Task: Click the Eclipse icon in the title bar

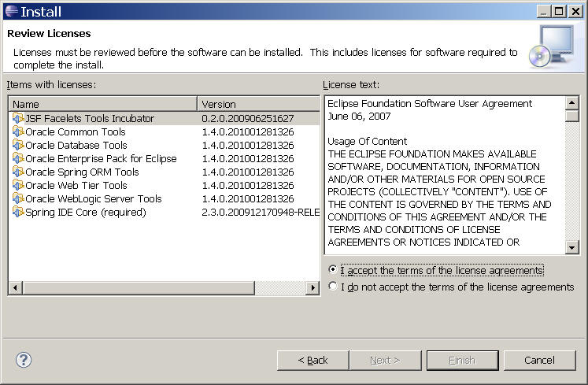Action: coord(12,11)
